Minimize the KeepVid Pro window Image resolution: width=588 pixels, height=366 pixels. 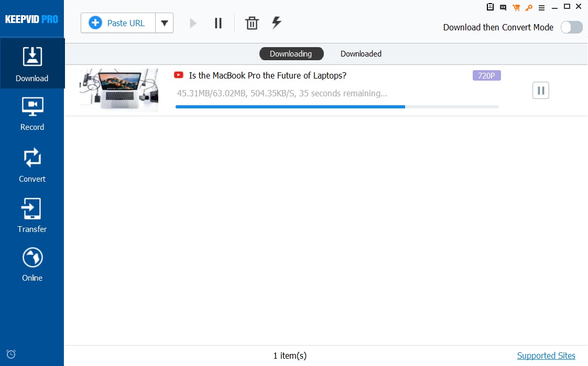pyautogui.click(x=554, y=7)
